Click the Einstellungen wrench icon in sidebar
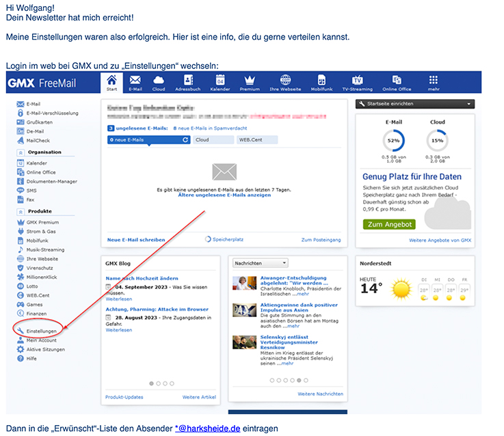The image size is (504, 436). [21, 331]
